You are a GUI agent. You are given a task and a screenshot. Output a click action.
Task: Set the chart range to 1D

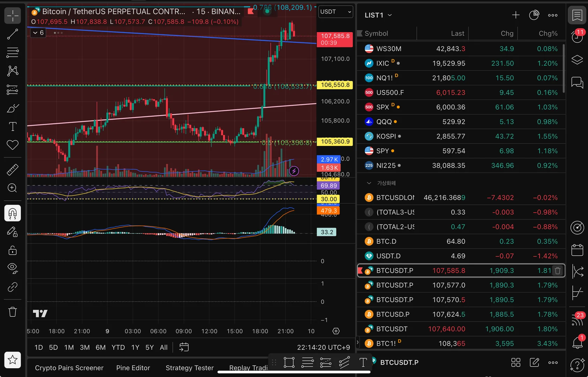[39, 347]
